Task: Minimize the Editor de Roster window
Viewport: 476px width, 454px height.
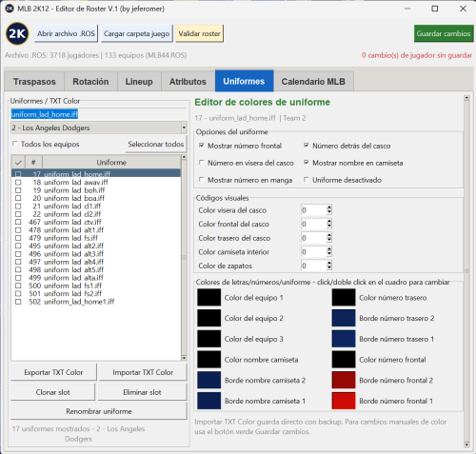Action: pos(407,9)
